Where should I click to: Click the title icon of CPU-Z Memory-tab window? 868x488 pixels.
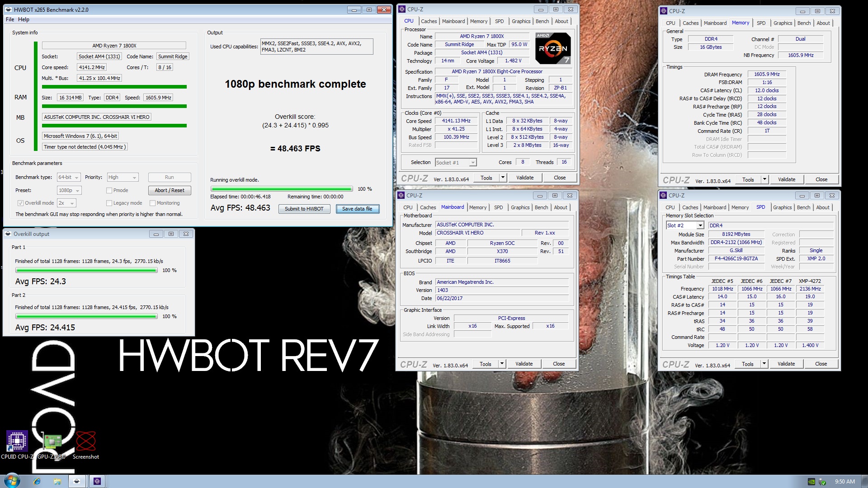coord(663,11)
